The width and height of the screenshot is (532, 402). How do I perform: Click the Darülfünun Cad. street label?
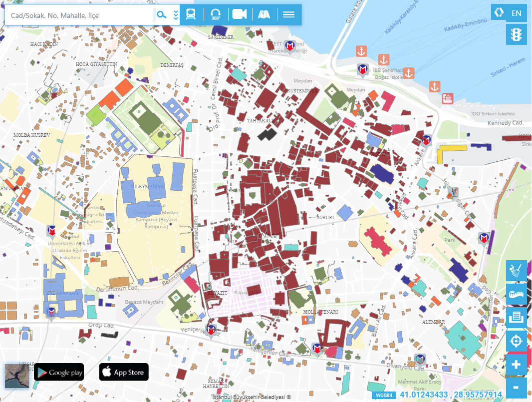(x=117, y=289)
